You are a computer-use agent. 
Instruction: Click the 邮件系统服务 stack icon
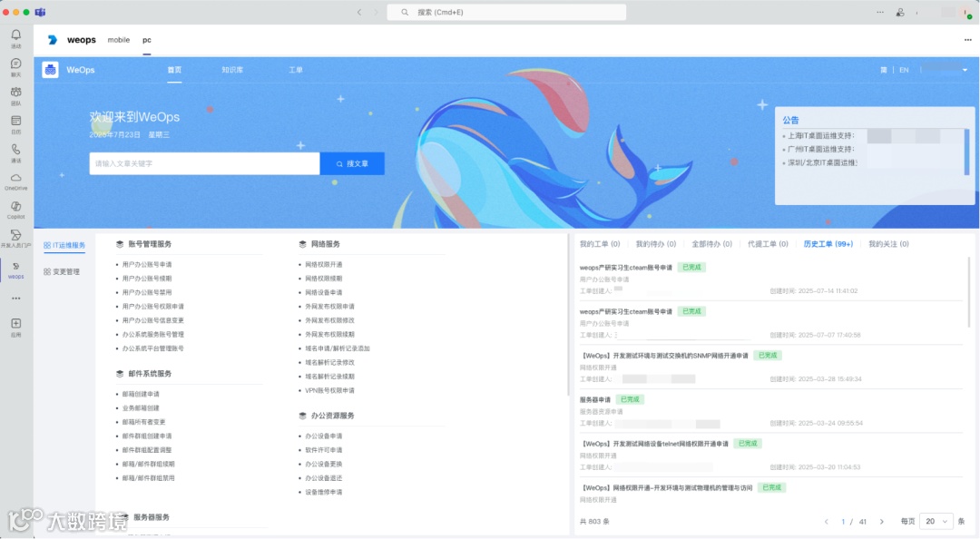click(120, 373)
